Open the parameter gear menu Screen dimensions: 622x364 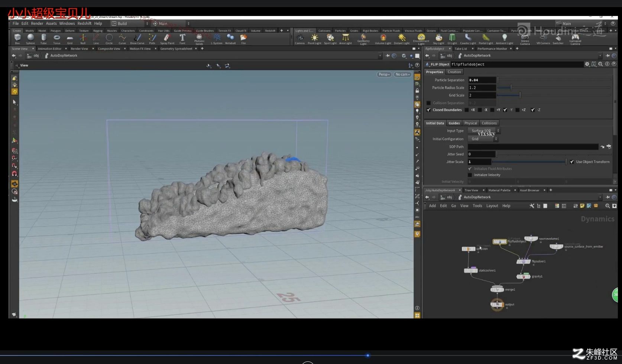(587, 64)
